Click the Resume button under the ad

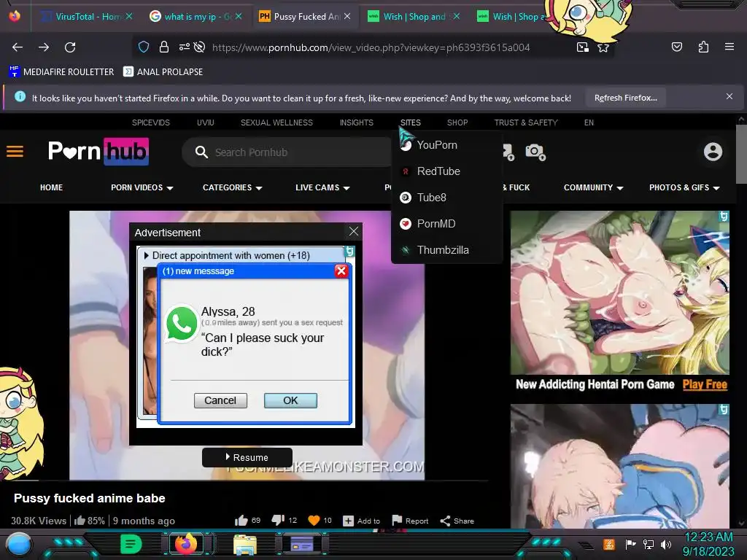coord(247,457)
